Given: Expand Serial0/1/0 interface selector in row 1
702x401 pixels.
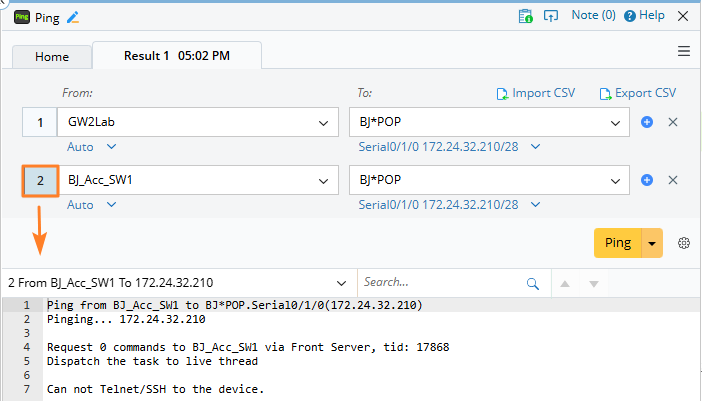Looking at the screenshot, I should pos(535,146).
